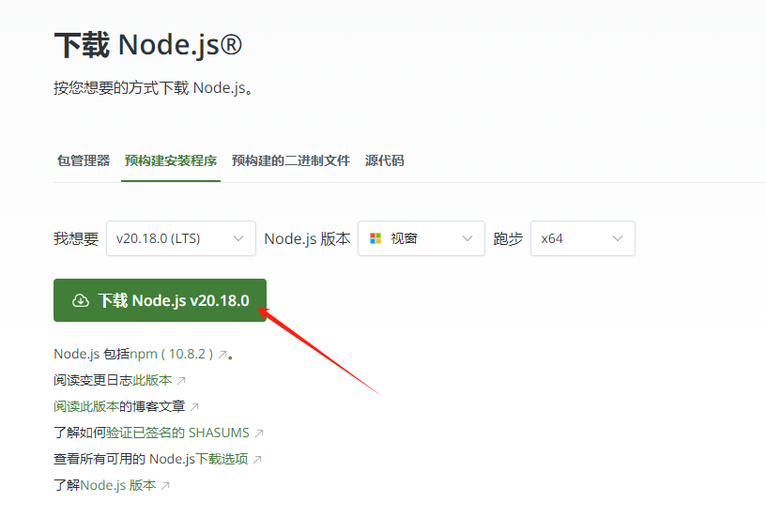Switch to the 预构建的二进制文件 tab
766x532 pixels.
point(291,160)
